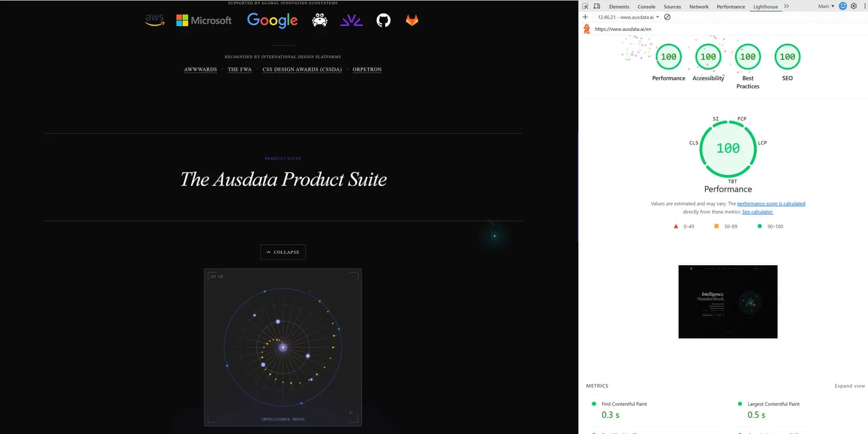
Task: Click the purple angular logo
Action: coord(352,21)
